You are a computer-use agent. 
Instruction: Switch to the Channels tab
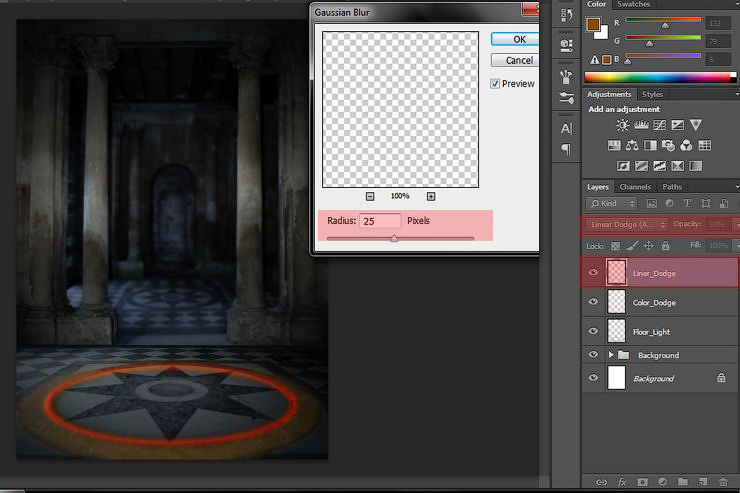click(x=635, y=187)
